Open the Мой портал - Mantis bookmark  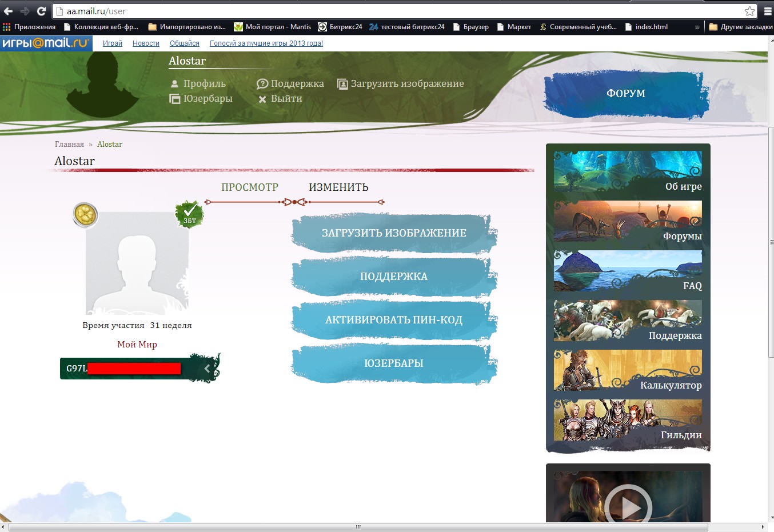tap(273, 27)
